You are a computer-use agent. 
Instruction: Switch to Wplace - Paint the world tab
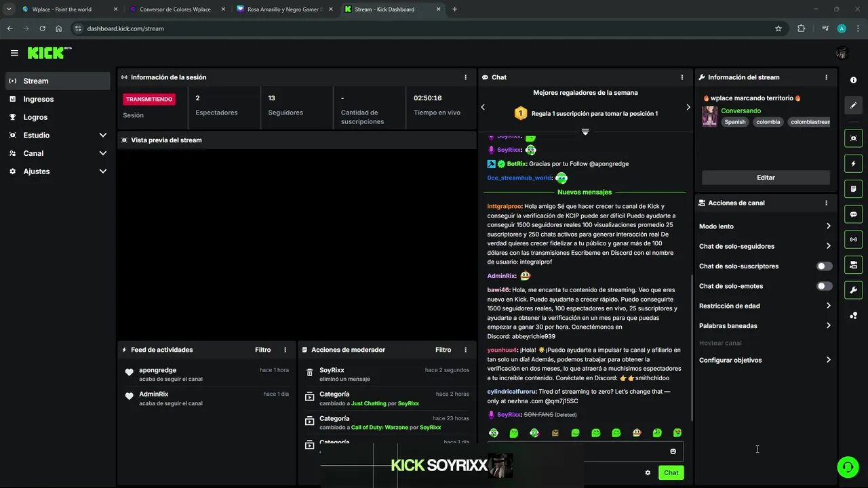[x=68, y=9]
